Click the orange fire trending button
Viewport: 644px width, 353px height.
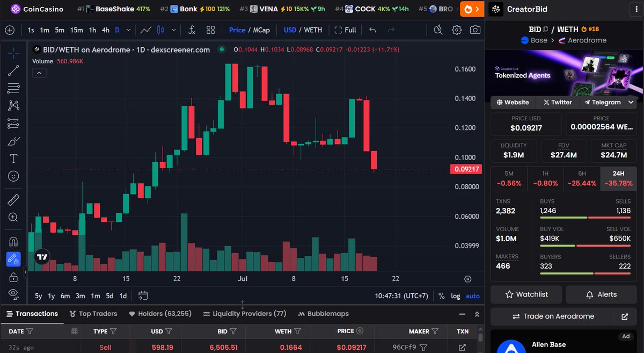[472, 9]
